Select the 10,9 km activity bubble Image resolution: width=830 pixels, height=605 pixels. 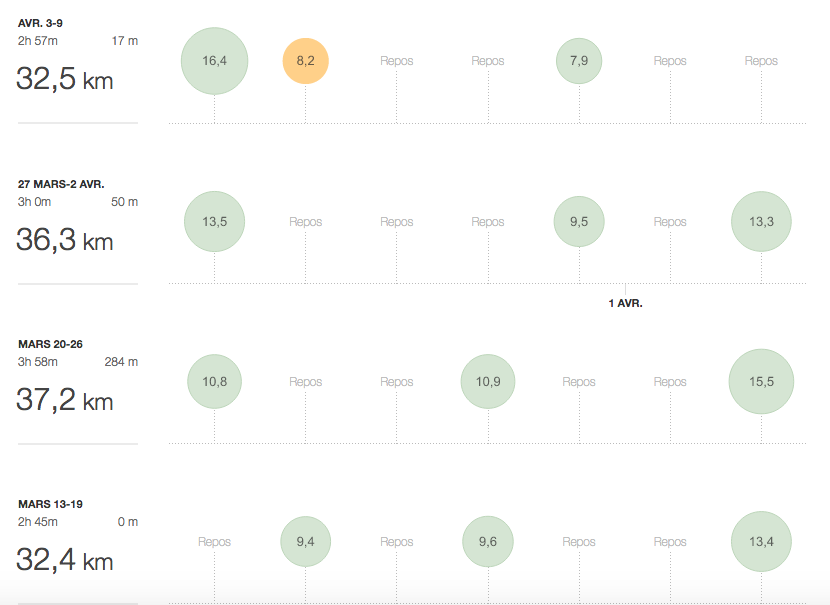pyautogui.click(x=488, y=382)
